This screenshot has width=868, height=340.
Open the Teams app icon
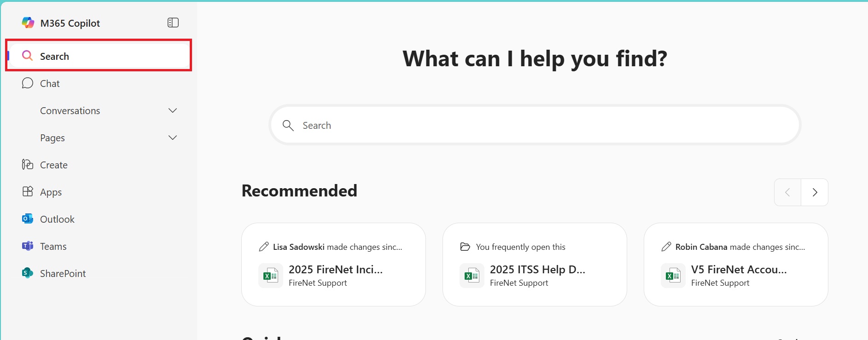tap(28, 246)
